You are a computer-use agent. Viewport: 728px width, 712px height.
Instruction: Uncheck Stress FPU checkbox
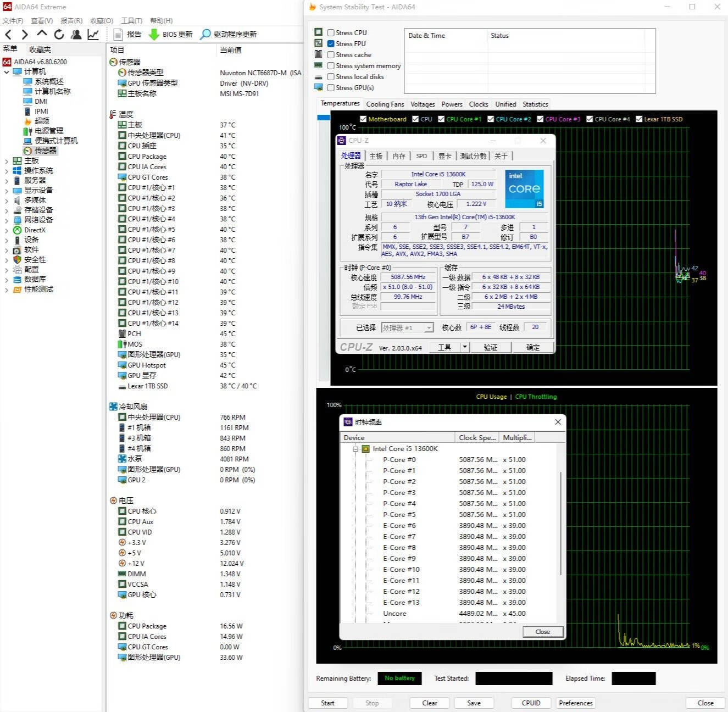(x=331, y=44)
